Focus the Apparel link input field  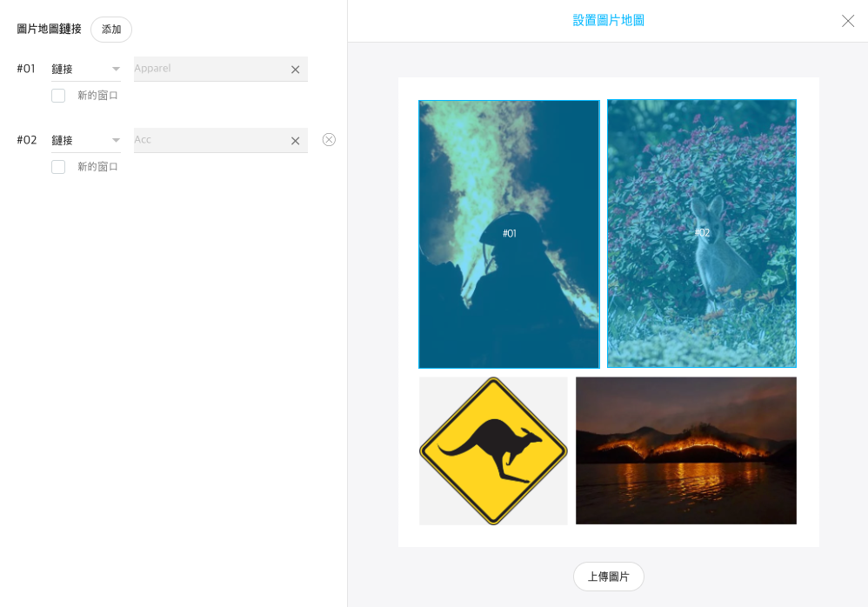(x=210, y=69)
